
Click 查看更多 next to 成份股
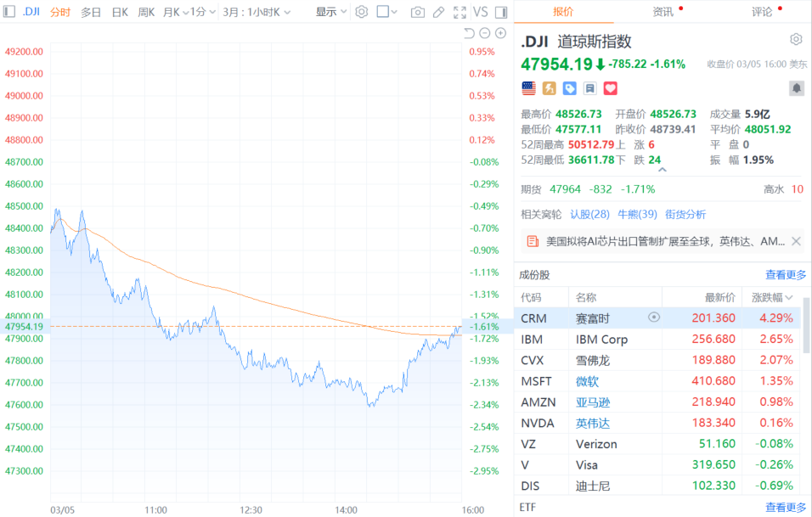click(x=785, y=274)
